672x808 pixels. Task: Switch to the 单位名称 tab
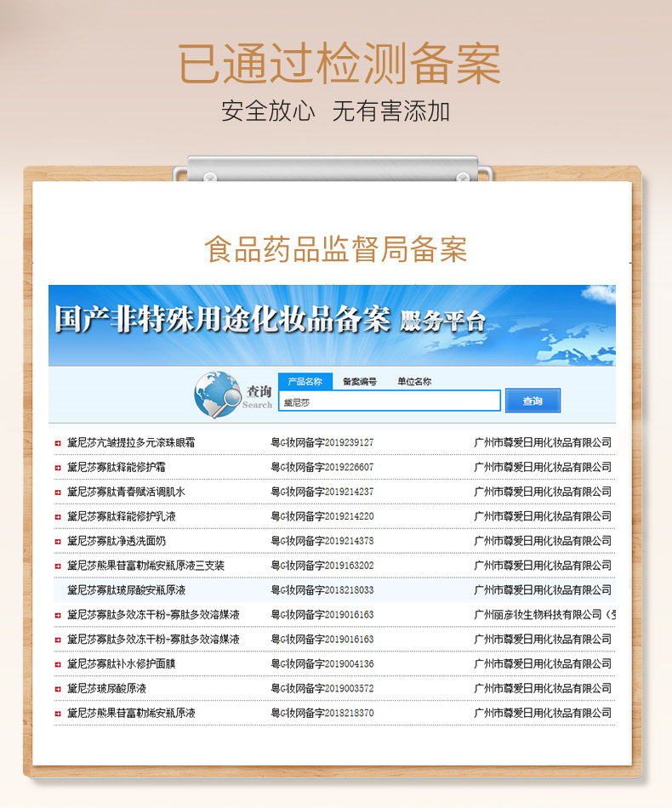(x=413, y=382)
